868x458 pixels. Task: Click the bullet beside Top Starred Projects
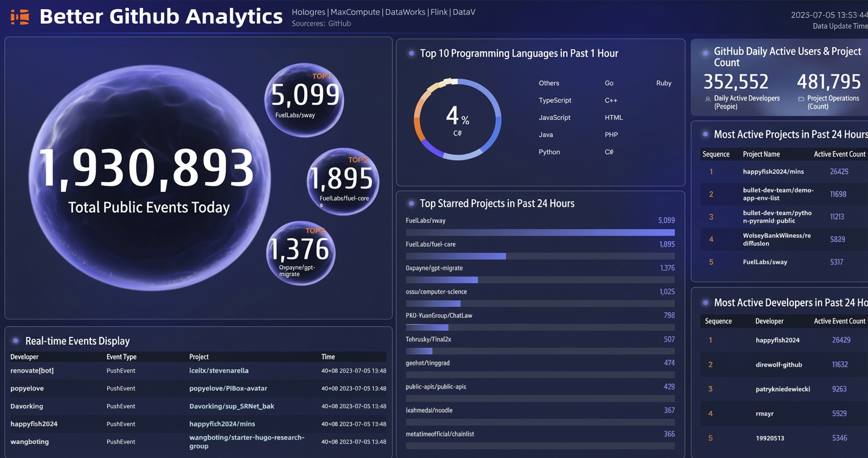[x=412, y=203]
